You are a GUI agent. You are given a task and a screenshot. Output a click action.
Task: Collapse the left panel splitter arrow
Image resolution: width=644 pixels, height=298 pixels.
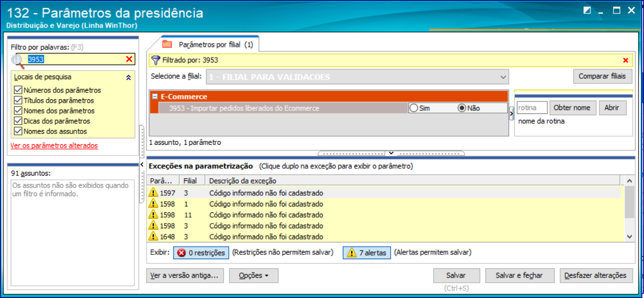(142, 165)
